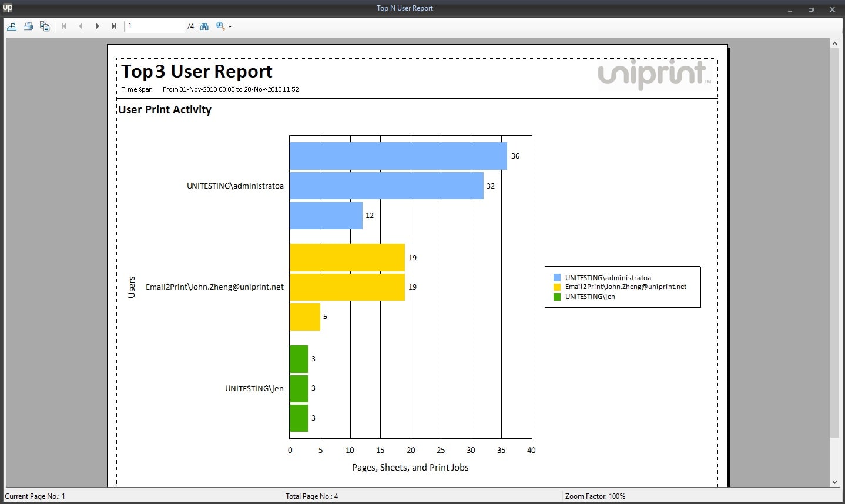Click the Top N User Report window title

405,8
